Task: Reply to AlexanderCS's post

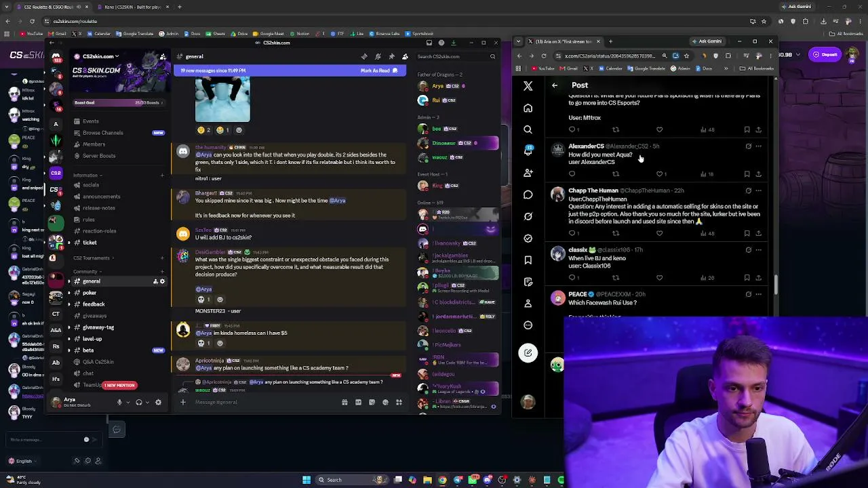Action: pos(572,174)
